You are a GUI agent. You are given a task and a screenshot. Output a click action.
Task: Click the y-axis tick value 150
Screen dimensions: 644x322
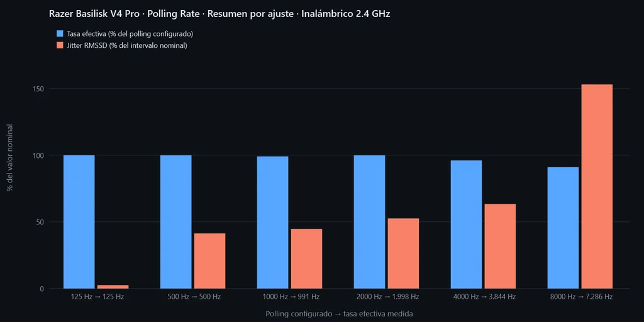(x=38, y=89)
